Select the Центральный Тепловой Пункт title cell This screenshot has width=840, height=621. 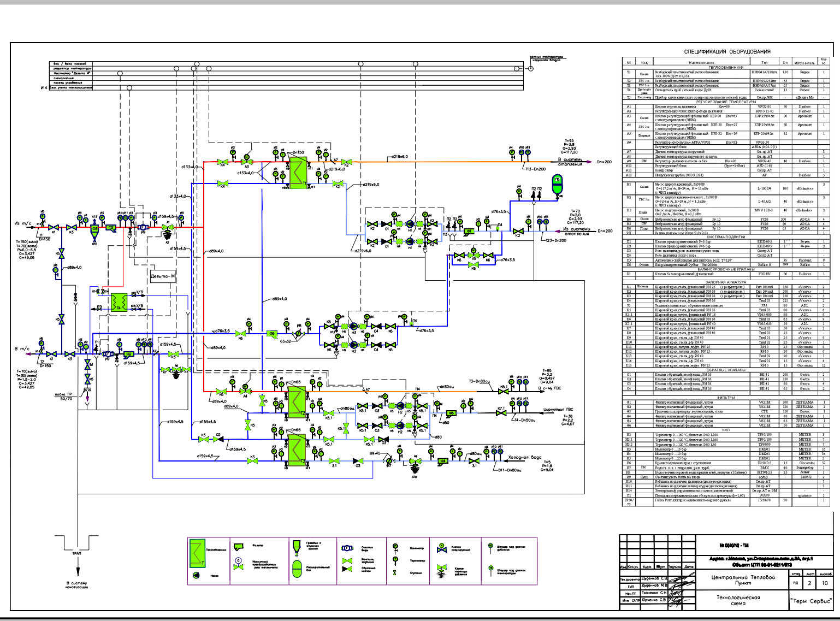tap(743, 580)
